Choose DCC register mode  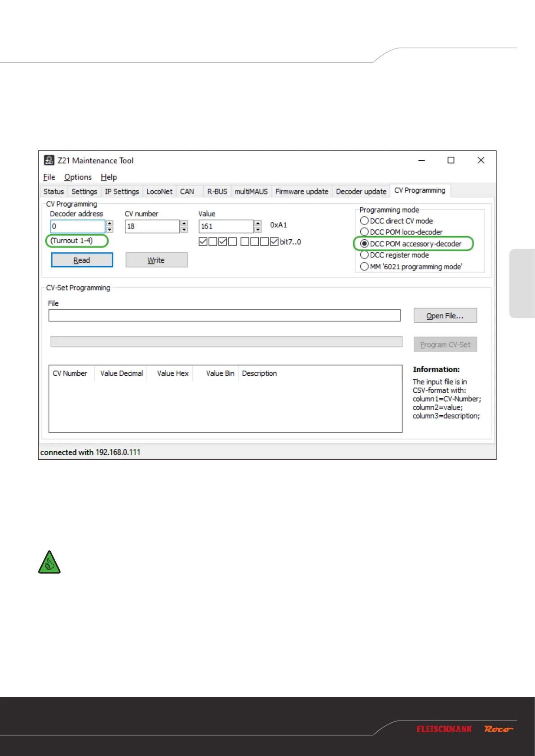point(395,255)
